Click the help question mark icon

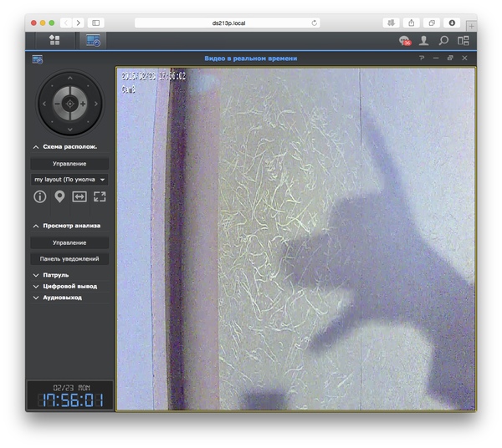click(x=422, y=58)
